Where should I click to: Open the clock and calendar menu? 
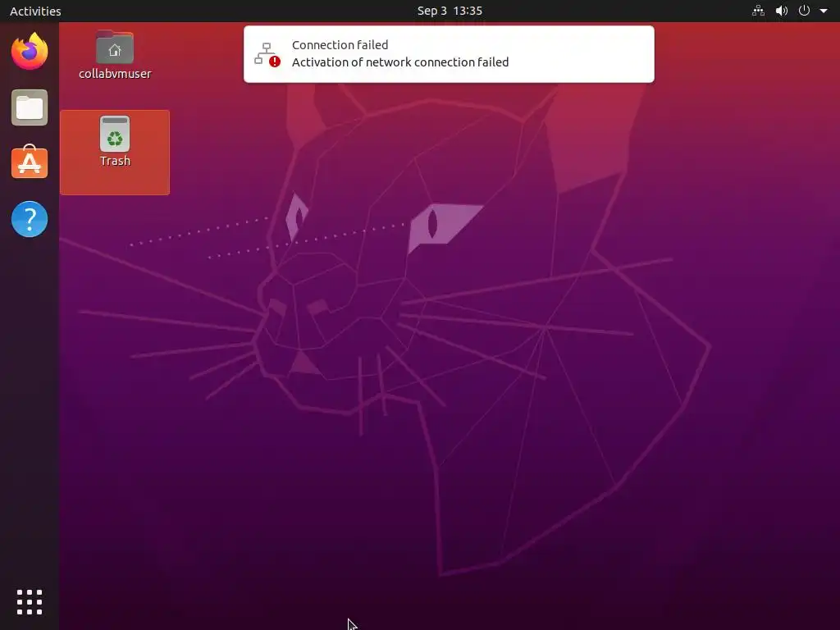[450, 11]
